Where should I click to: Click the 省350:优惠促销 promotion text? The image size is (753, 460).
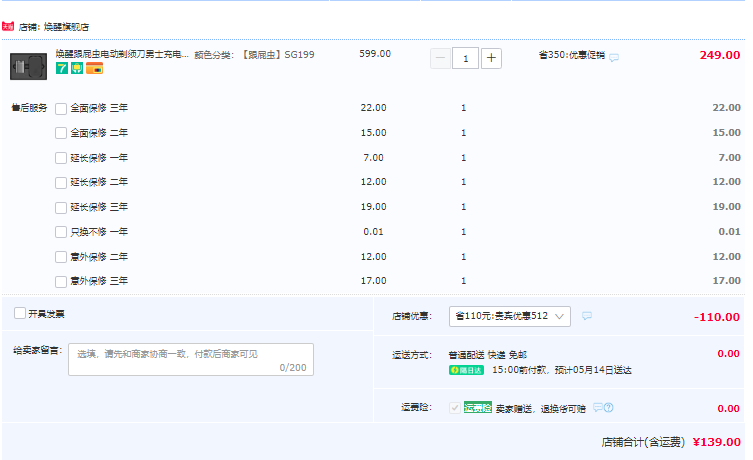tap(571, 55)
